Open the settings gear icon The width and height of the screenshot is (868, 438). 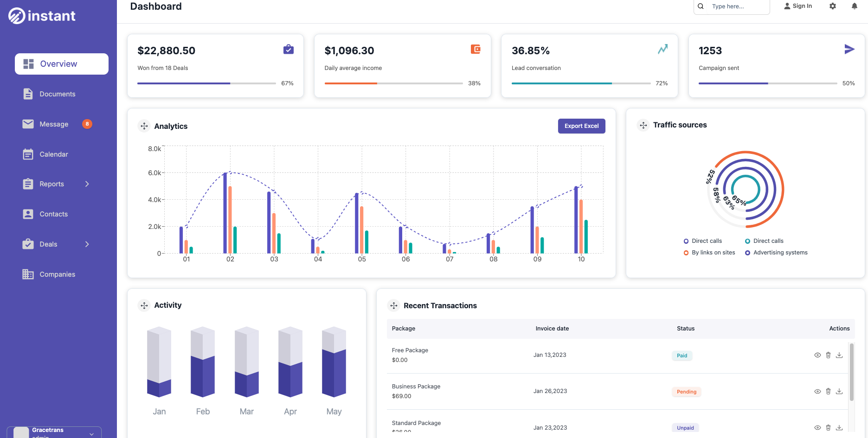833,6
